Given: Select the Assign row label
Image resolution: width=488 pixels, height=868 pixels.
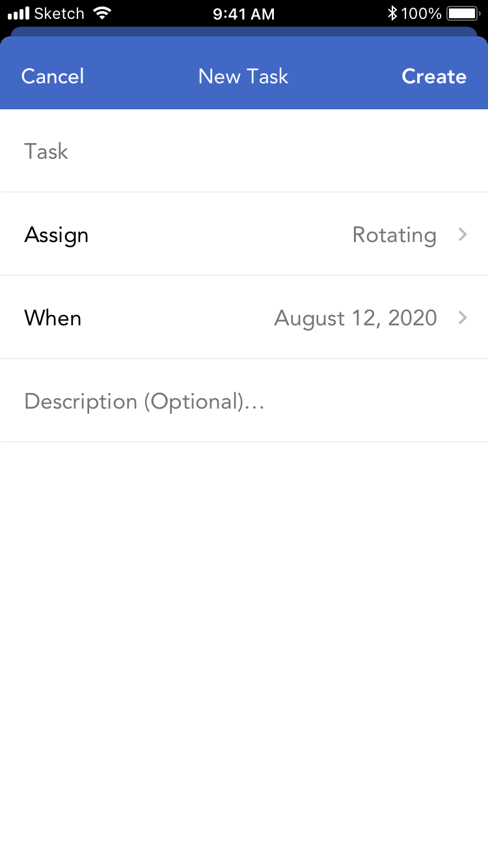Looking at the screenshot, I should pyautogui.click(x=57, y=235).
